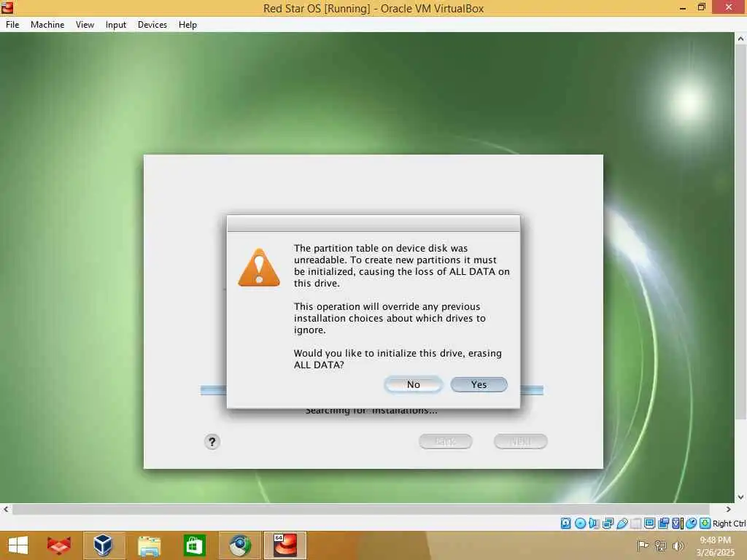747x560 pixels.
Task: Open the red fox taskbar application
Action: 59,545
